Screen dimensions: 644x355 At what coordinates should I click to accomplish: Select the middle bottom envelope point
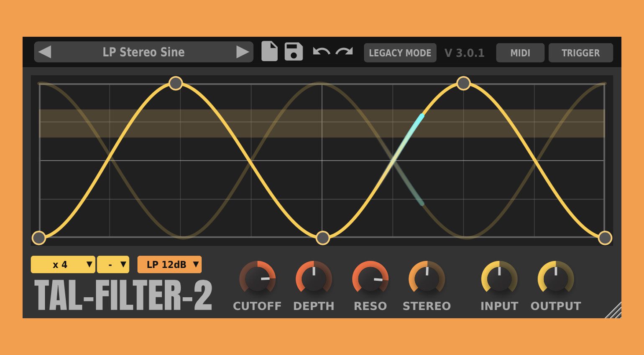point(322,238)
